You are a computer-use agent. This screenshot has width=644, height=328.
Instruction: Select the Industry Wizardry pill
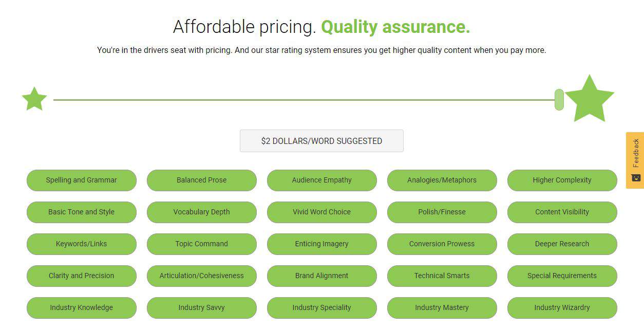click(562, 308)
